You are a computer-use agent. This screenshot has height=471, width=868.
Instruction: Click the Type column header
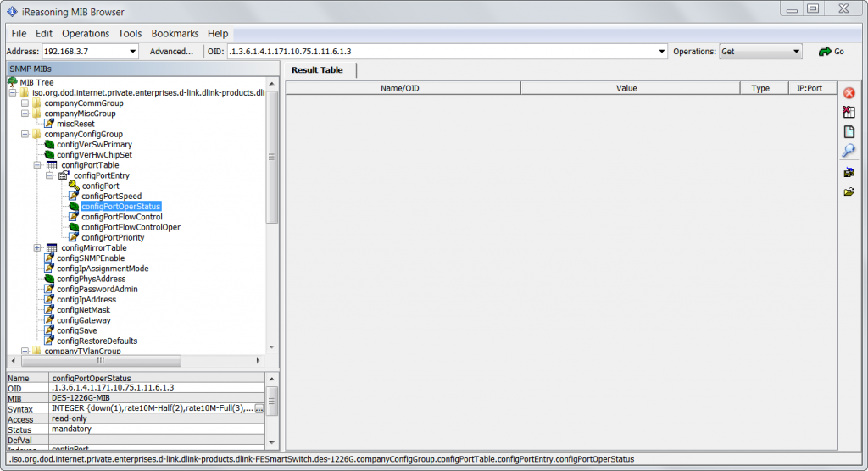(764, 88)
